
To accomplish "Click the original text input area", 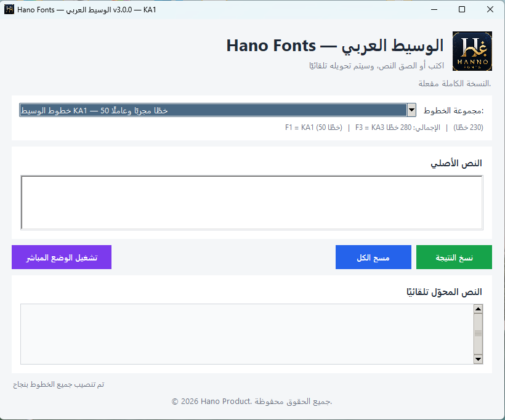I will (x=252, y=202).
